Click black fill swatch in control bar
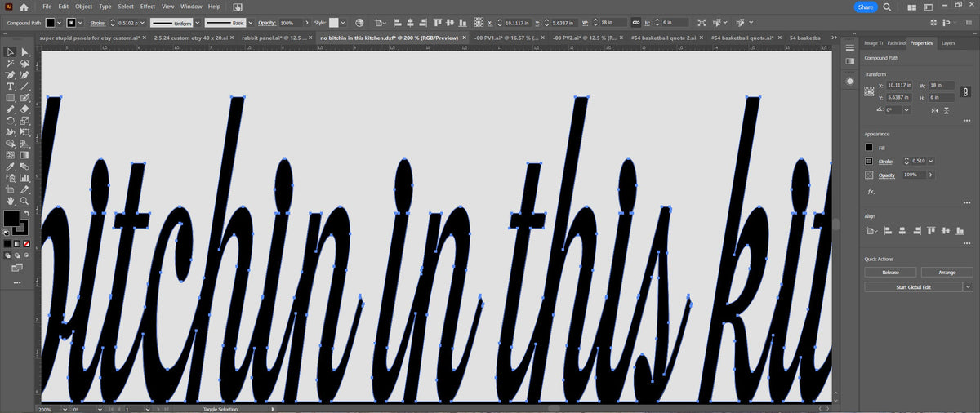980x413 pixels. (x=51, y=23)
